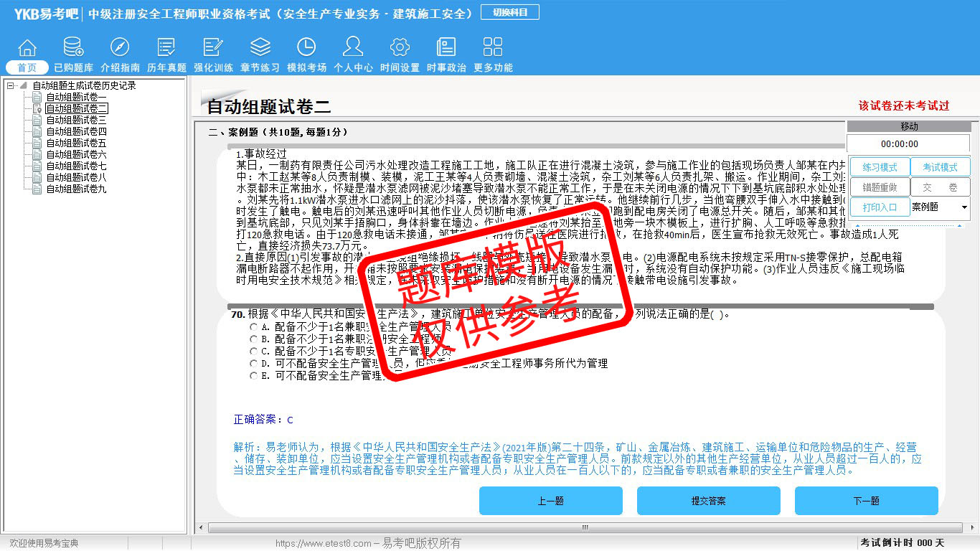Open the 强化训练 edit icon

(x=213, y=48)
